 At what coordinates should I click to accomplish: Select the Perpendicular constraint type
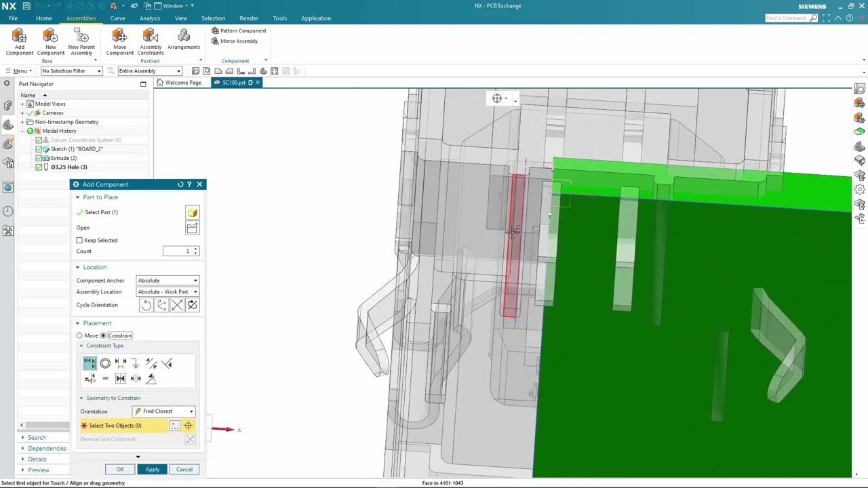[x=167, y=363]
